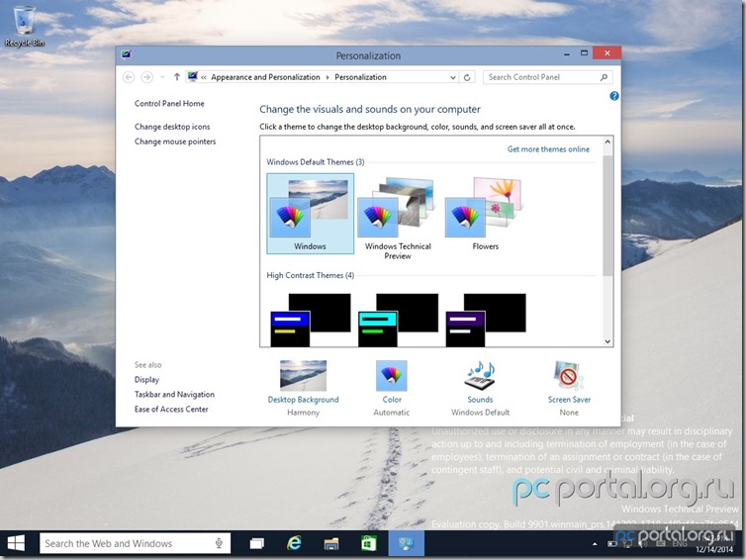Click Appearance and Personalization breadcrumb
The width and height of the screenshot is (746, 560).
coord(265,77)
